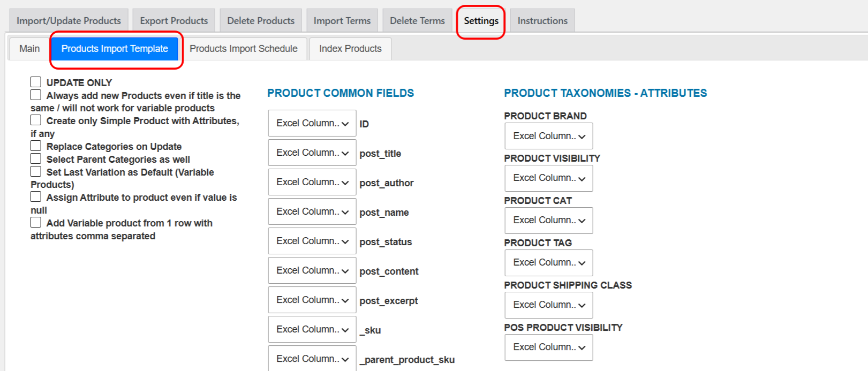Click the PRODUCT TAXONOMIES - ATTRIBUTES heading

[x=605, y=93]
